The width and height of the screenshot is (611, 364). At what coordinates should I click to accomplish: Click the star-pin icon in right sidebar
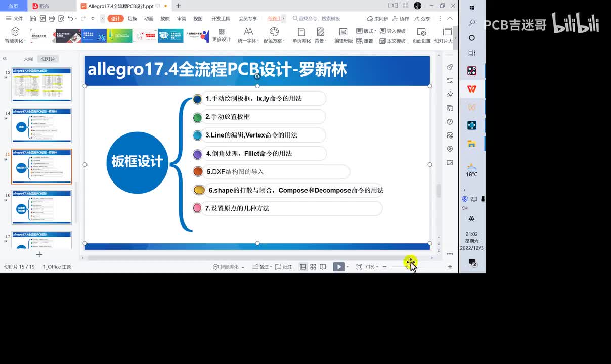450,95
